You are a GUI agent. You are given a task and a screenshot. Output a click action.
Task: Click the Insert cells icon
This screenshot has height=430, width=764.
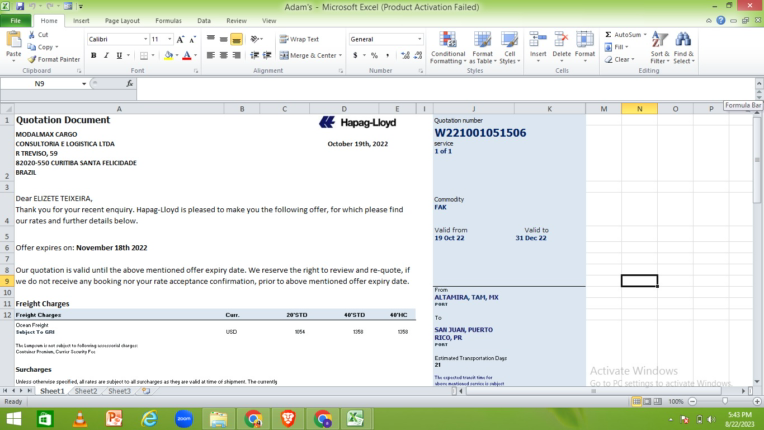pos(538,40)
